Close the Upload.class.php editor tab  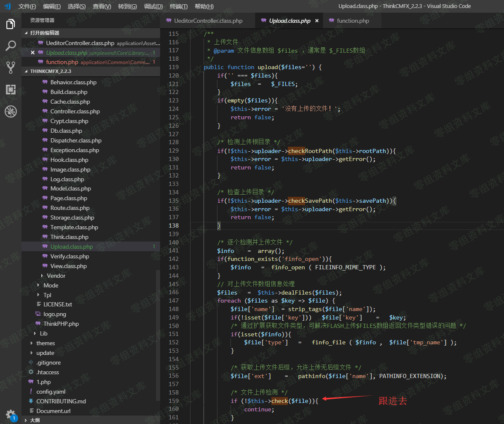coord(317,21)
